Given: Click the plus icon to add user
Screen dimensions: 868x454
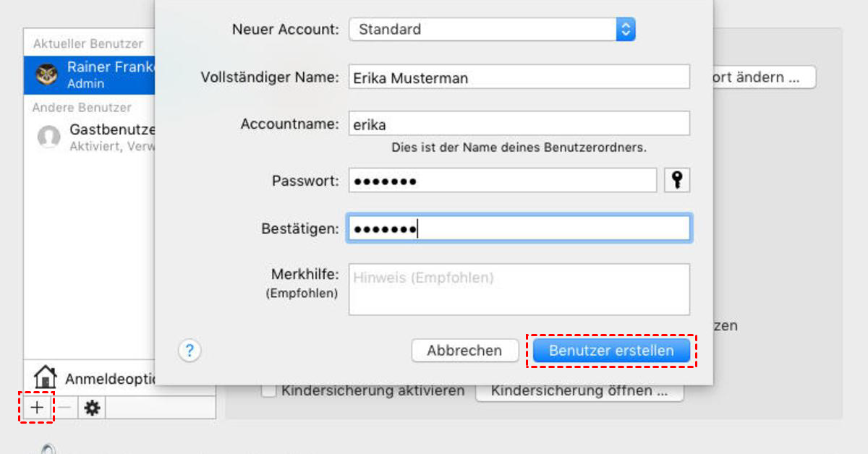Looking at the screenshot, I should 37,408.
